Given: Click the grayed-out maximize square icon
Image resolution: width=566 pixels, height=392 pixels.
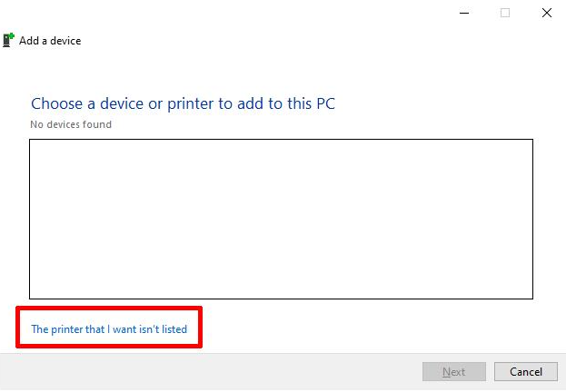Looking at the screenshot, I should click(x=505, y=13).
